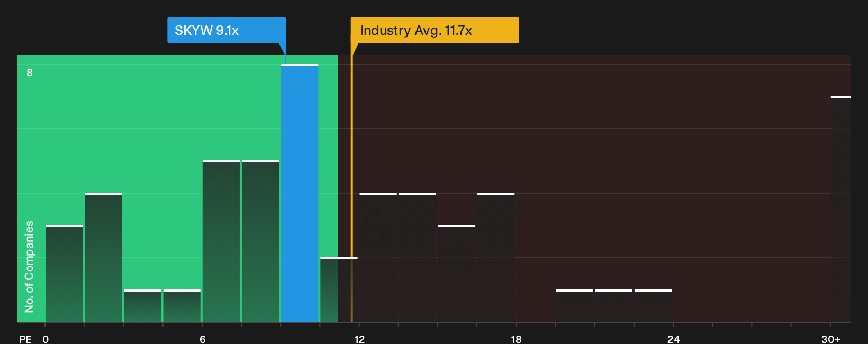Image resolution: width=868 pixels, height=344 pixels.
Task: Click the short bar between PE 3 and 4.5
Action: pos(142,306)
